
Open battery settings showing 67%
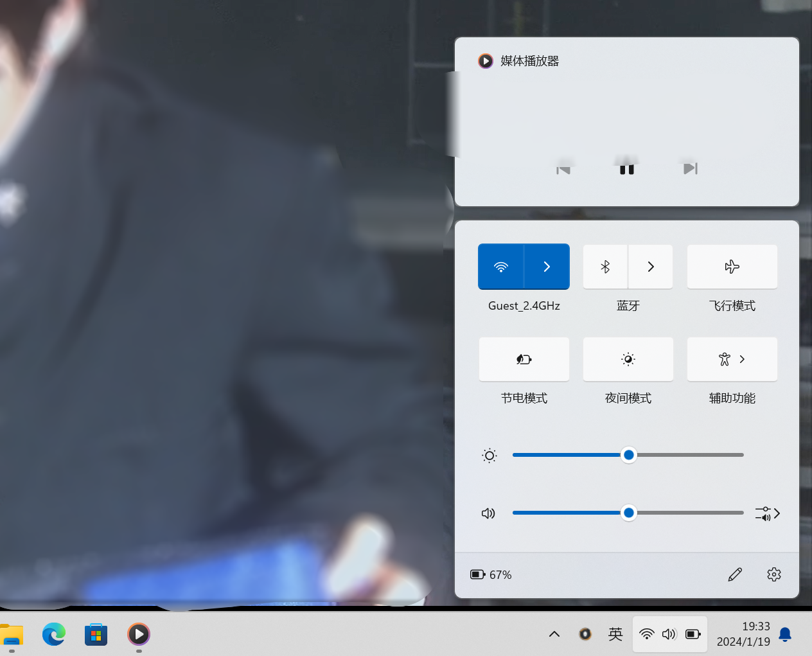[491, 574]
